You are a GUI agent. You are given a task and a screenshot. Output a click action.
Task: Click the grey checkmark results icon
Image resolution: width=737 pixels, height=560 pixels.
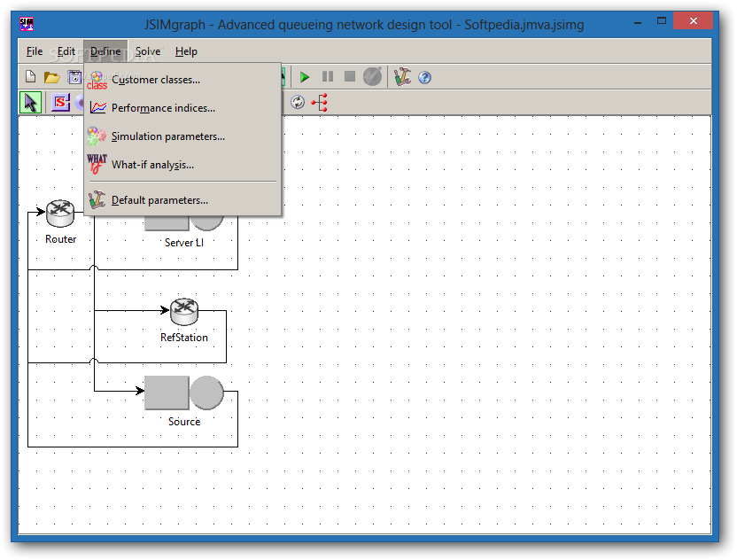coord(373,76)
